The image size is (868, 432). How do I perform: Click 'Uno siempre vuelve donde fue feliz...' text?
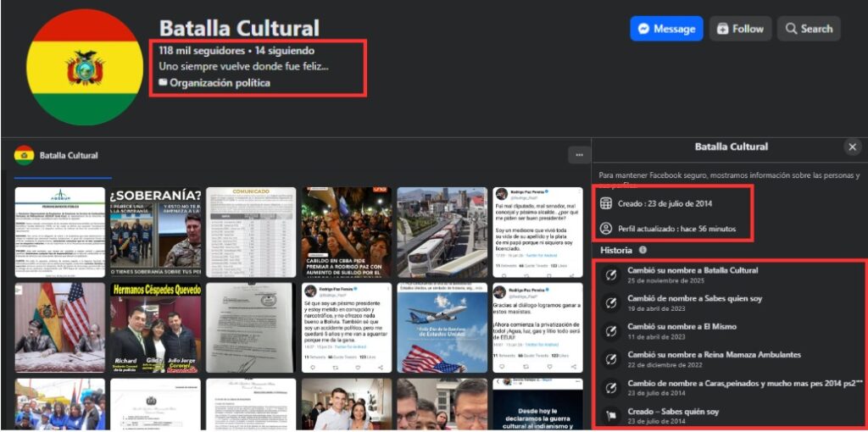point(244,66)
